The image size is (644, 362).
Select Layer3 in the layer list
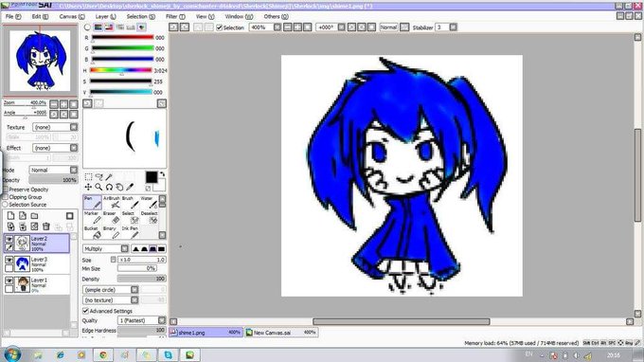pos(37,263)
